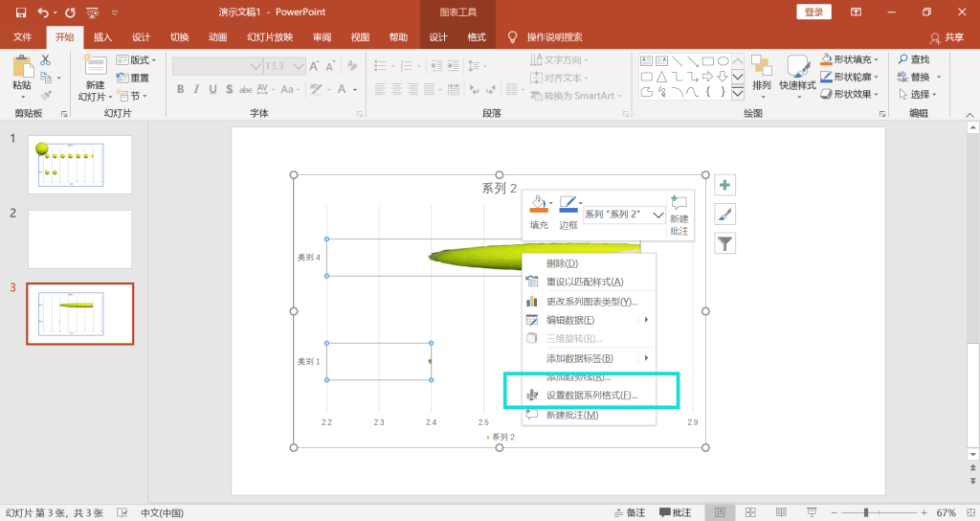Image resolution: width=980 pixels, height=521 pixels.
Task: Fit slide to window button
Action: 970,513
